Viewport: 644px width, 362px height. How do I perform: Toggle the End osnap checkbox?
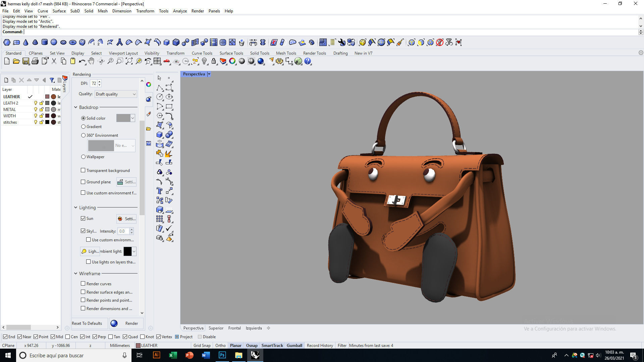5,337
